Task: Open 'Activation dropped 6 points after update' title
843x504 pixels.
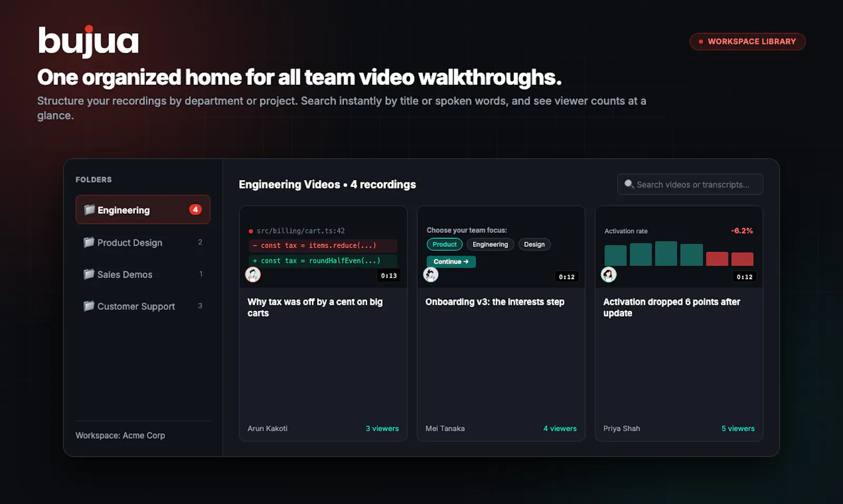Action: [672, 307]
